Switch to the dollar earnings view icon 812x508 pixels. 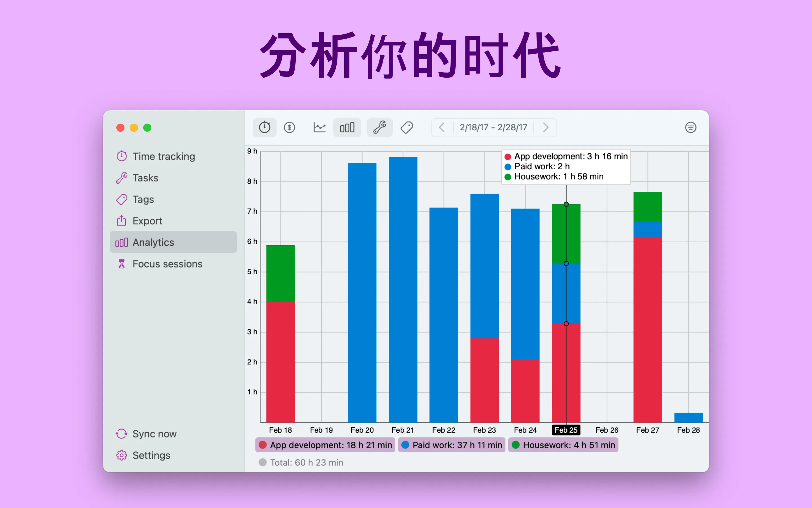click(289, 127)
